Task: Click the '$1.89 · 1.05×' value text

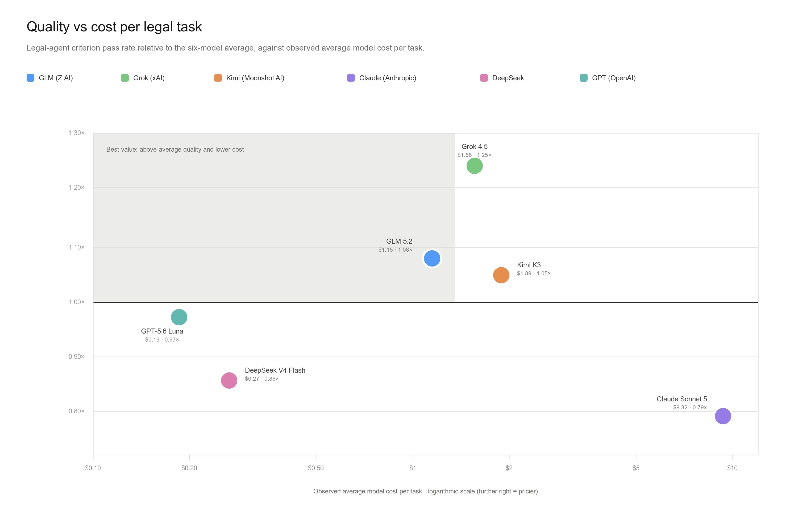Action: (534, 273)
